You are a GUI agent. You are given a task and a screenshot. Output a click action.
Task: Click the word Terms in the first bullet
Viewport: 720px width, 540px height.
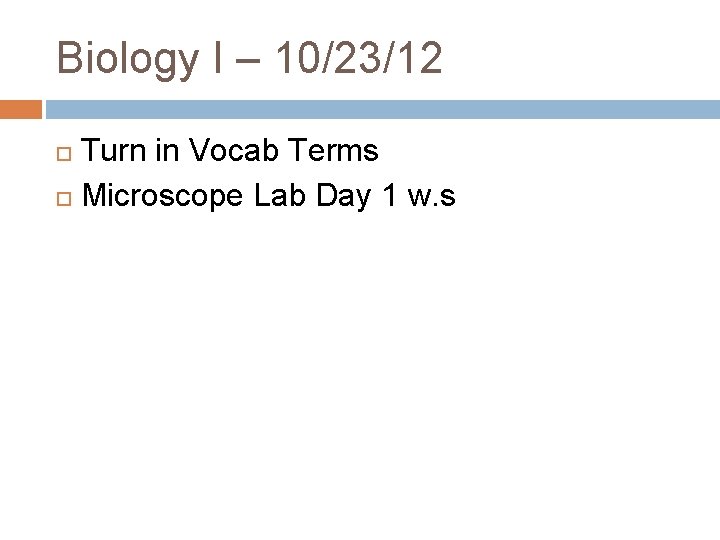(x=334, y=150)
